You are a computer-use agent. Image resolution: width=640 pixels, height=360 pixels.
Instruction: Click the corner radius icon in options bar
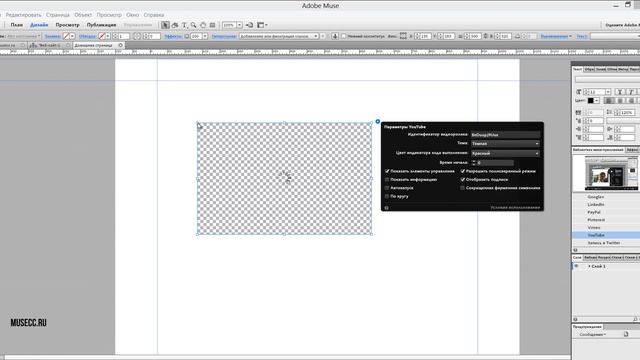click(x=137, y=36)
